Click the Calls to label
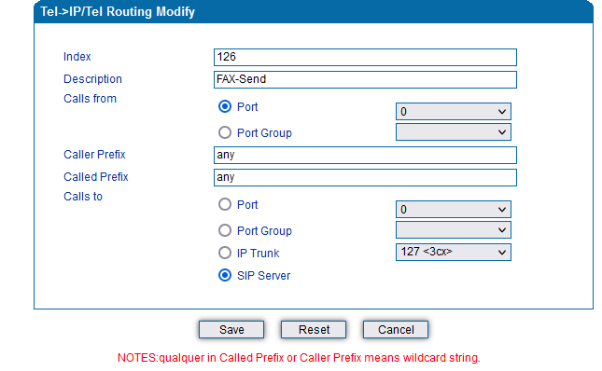Viewport: 602px width, 371px height. [83, 197]
